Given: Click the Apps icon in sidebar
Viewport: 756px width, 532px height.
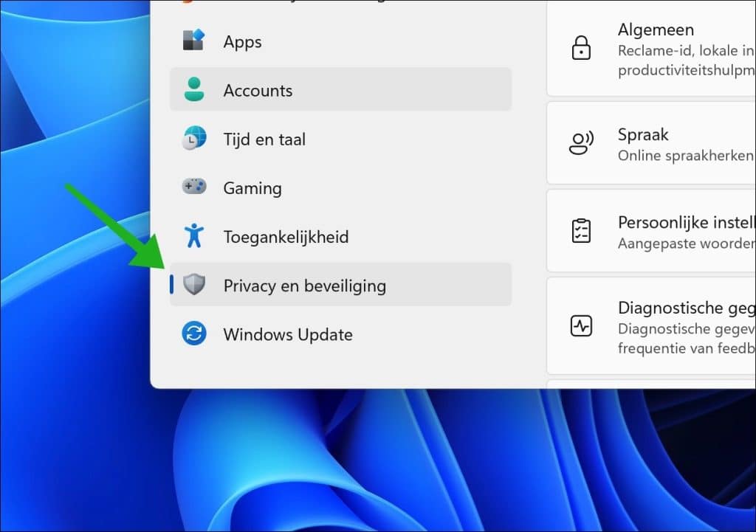Looking at the screenshot, I should (x=193, y=41).
